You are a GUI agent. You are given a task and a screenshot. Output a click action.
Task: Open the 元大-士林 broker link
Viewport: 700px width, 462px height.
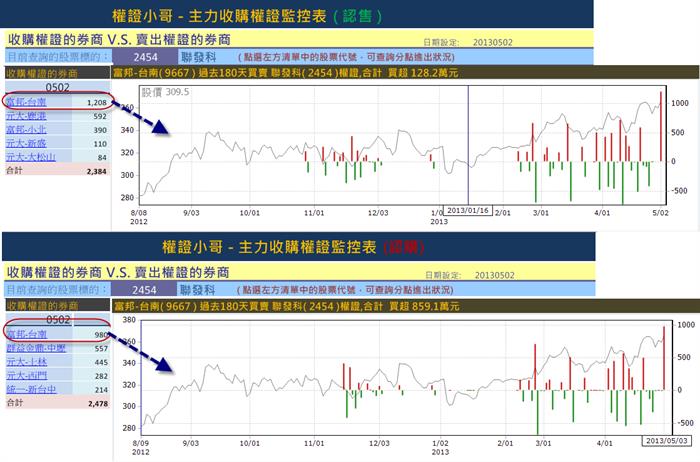tap(27, 362)
